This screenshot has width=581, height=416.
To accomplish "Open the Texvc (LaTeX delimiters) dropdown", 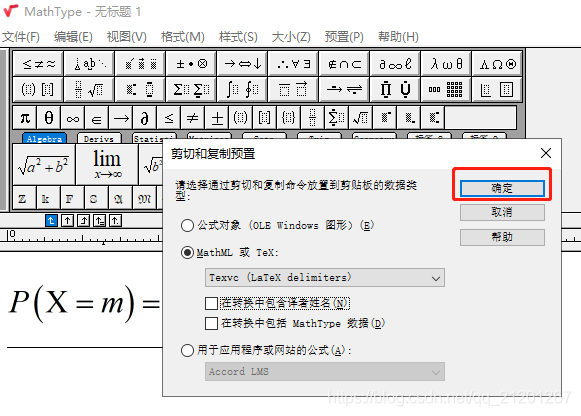I will coord(325,278).
